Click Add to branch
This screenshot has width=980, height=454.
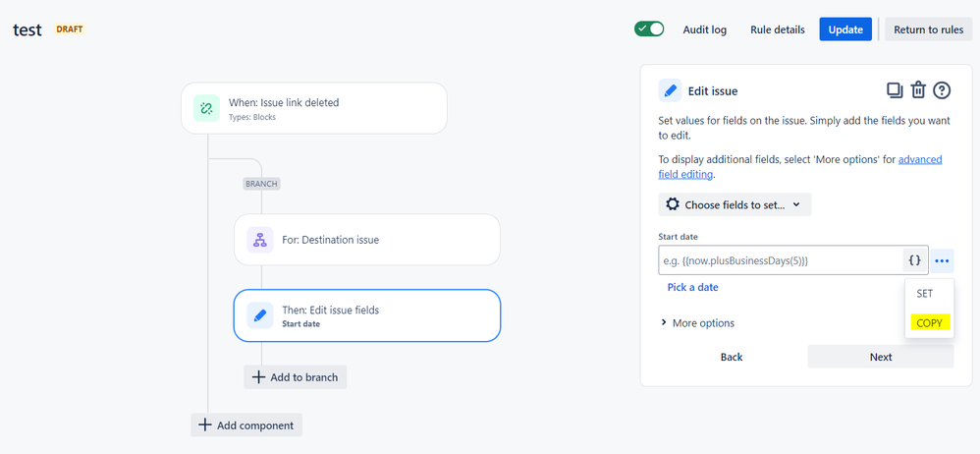click(295, 377)
